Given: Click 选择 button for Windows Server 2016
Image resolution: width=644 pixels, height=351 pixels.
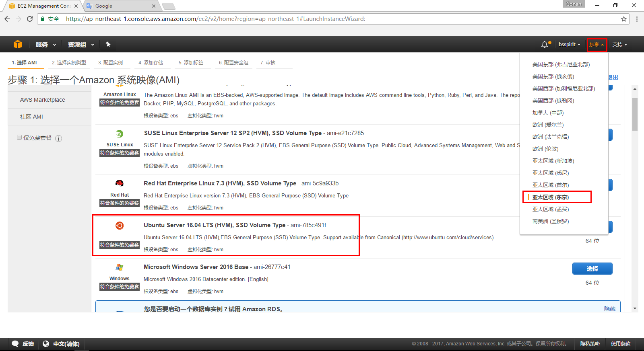Looking at the screenshot, I should click(x=592, y=269).
